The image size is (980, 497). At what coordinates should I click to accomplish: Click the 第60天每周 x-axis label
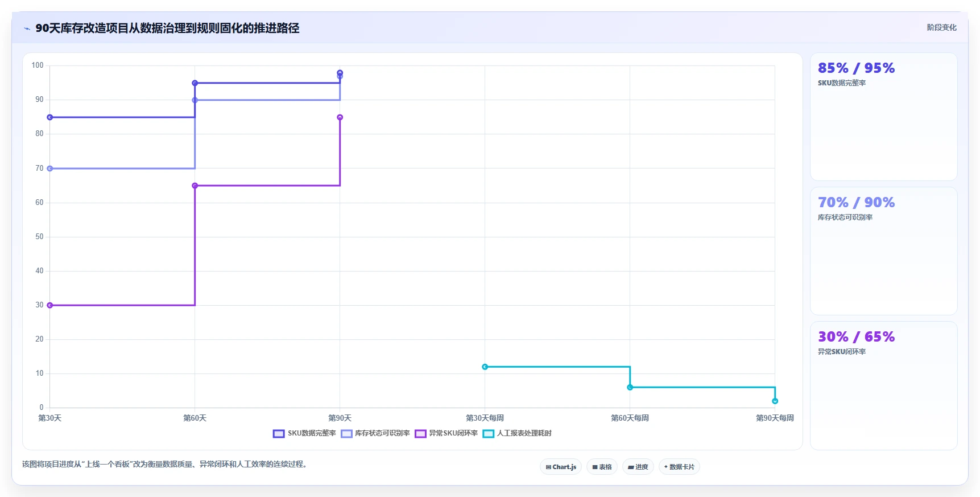tap(630, 418)
